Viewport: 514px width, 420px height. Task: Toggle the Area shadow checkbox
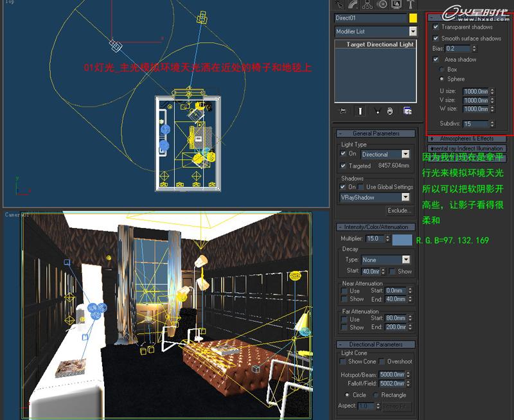(x=436, y=59)
